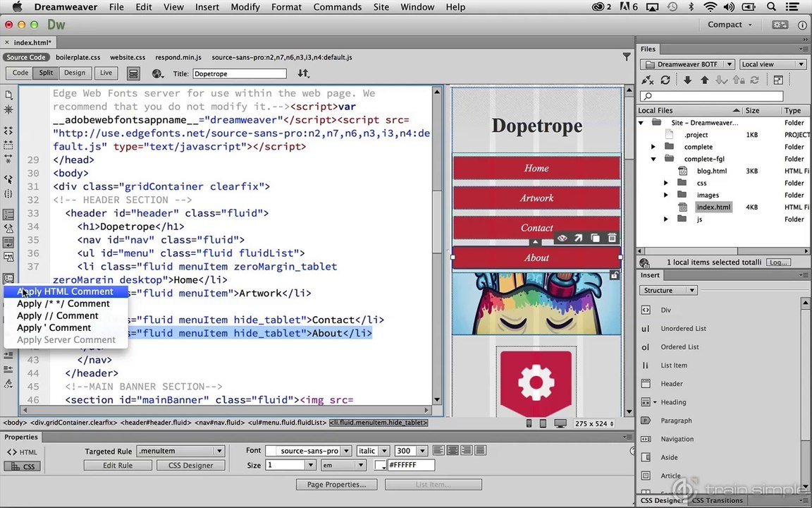Click the Title input field
812x508 pixels.
pos(240,73)
